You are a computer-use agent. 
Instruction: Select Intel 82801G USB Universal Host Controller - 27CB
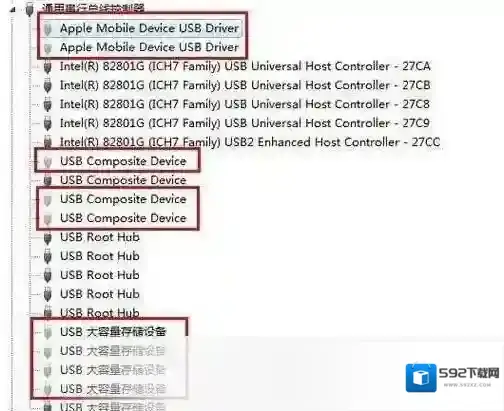(245, 85)
